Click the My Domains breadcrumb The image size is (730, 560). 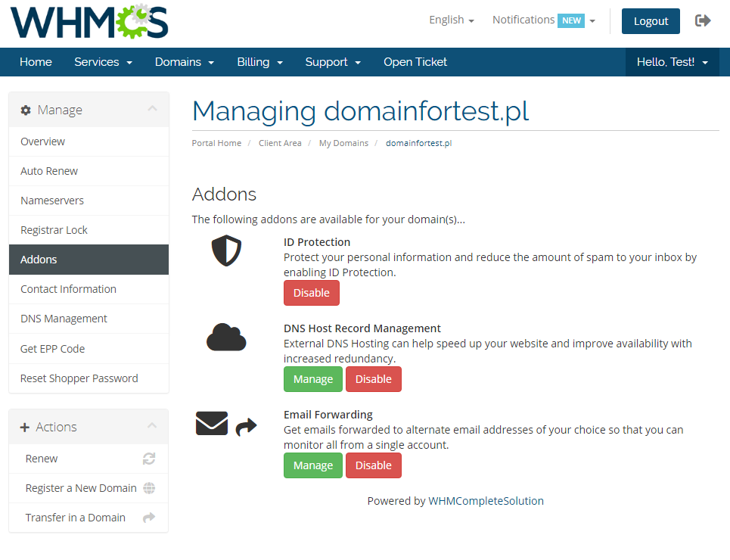[x=343, y=143]
